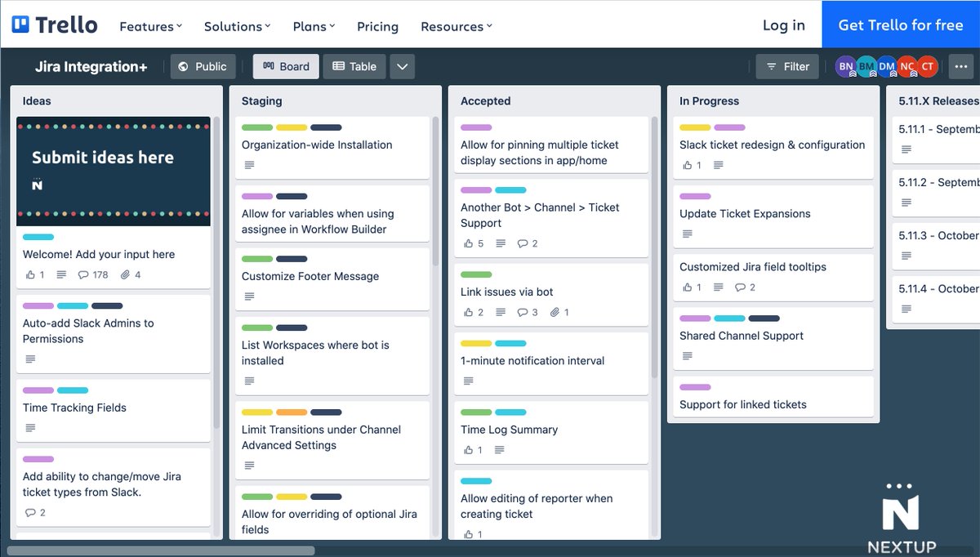Viewport: 980px width, 557px height.
Task: Open Limit Transitions under Channel Advanced Settings
Action: pos(332,440)
